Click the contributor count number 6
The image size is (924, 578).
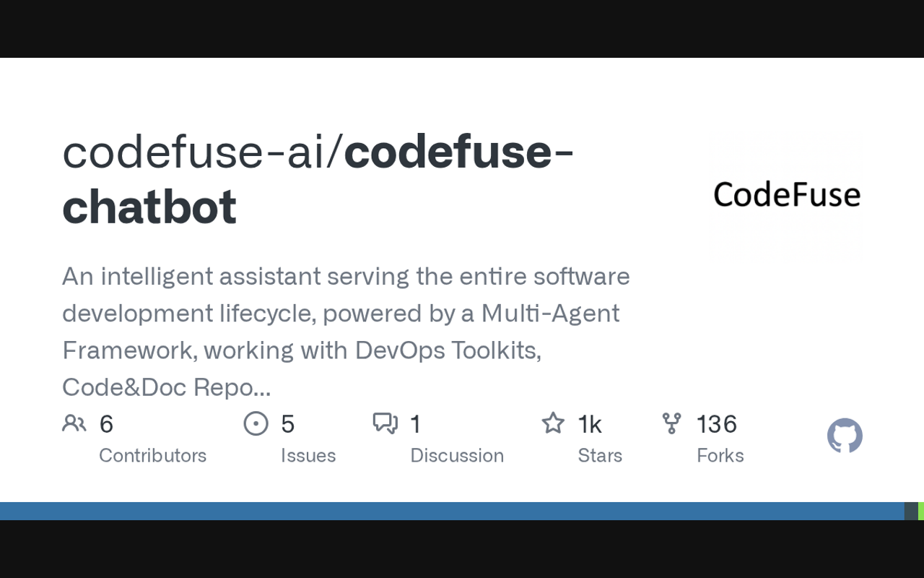106,424
